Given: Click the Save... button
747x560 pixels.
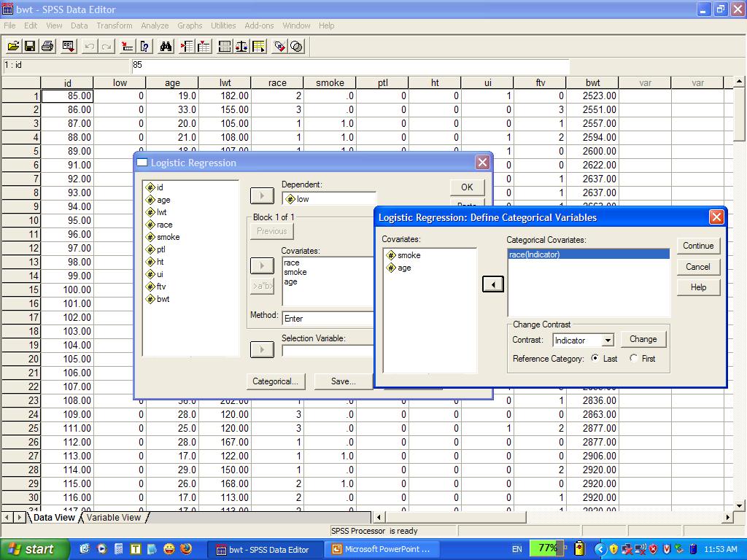Looking at the screenshot, I should click(x=343, y=381).
